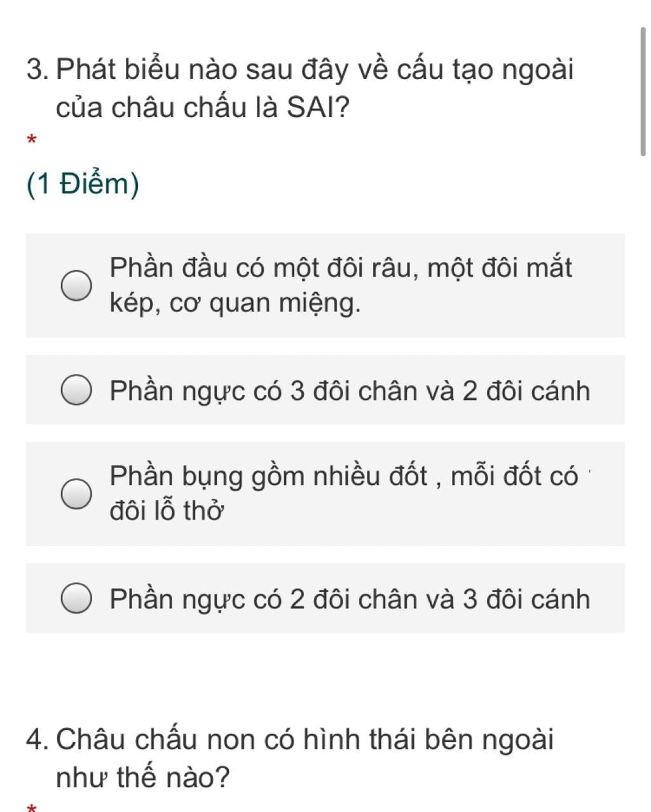Click the '(1 Điểm)' score label
651x812 pixels.
coord(83,184)
